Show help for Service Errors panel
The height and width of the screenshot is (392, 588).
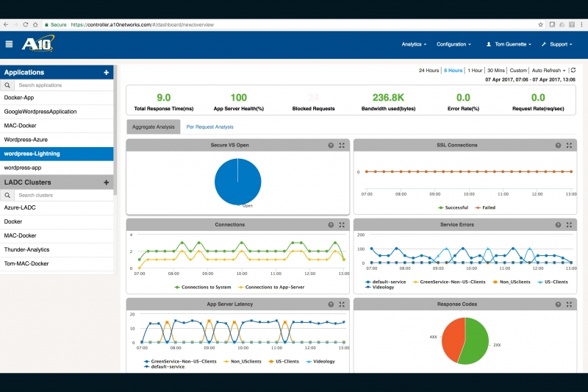(558, 225)
